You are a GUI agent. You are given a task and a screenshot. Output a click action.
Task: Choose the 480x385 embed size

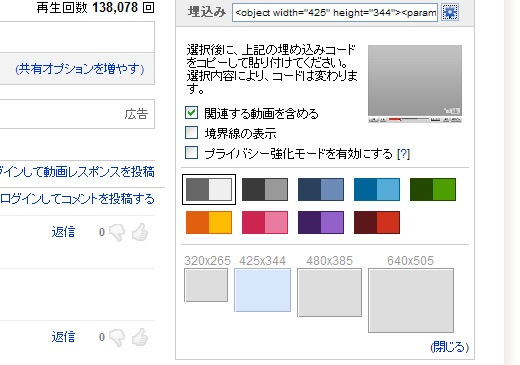click(x=329, y=292)
